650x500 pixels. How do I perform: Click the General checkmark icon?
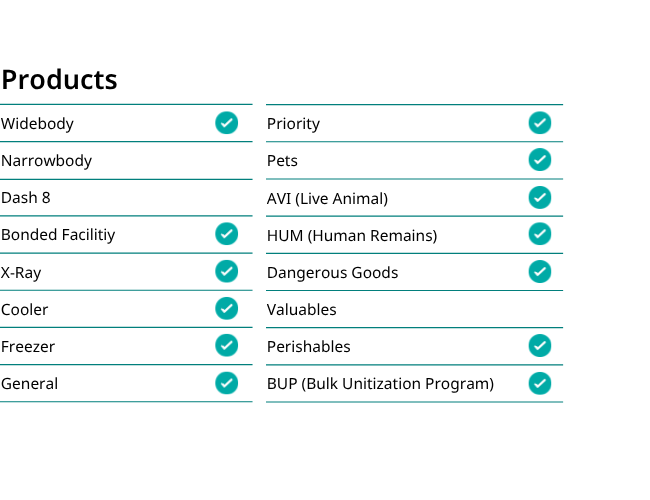[x=226, y=383]
